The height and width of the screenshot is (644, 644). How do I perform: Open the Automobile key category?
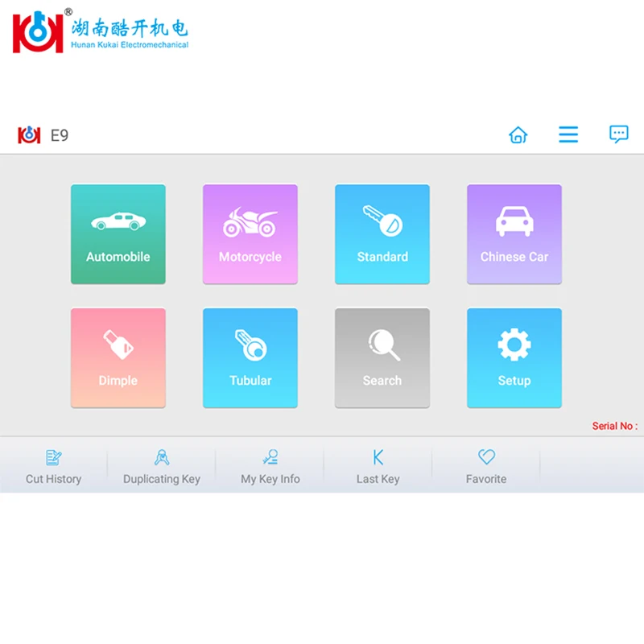click(118, 234)
